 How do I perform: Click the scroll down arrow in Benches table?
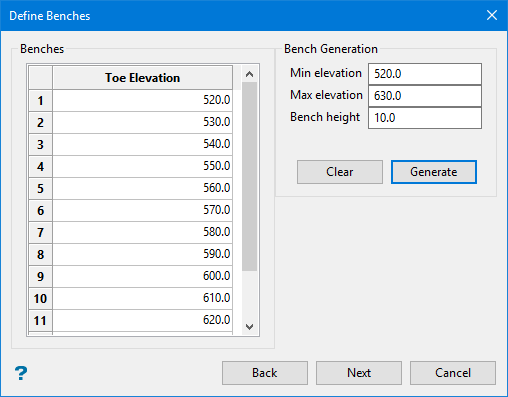pos(249,327)
